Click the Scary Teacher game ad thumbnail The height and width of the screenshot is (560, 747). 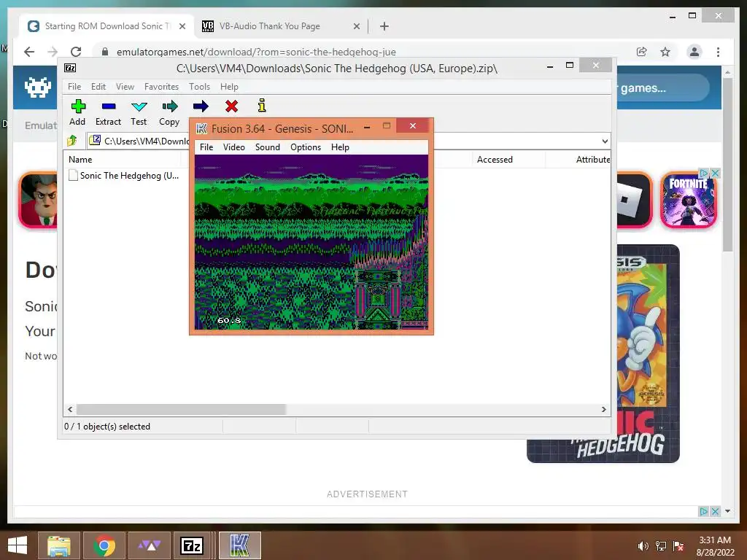[x=38, y=200]
